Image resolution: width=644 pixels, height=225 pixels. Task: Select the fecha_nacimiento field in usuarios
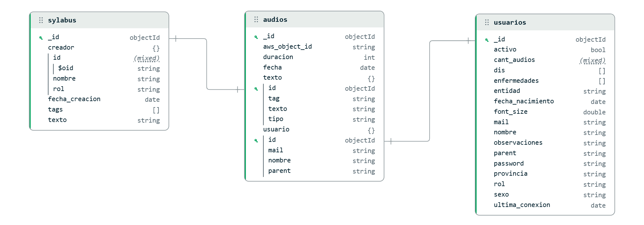tap(524, 101)
